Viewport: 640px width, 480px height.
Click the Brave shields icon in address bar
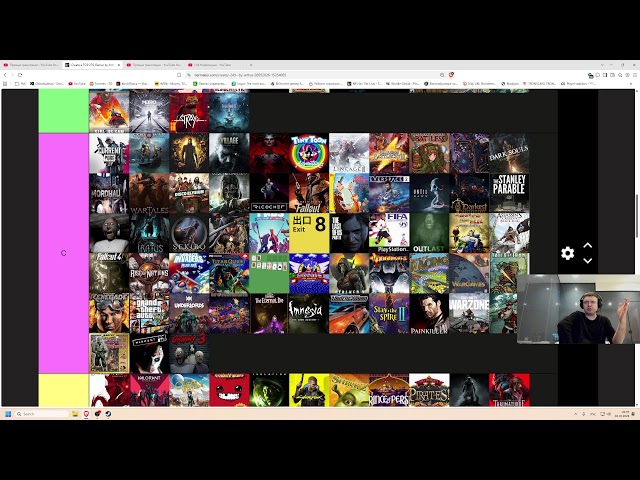coord(451,75)
